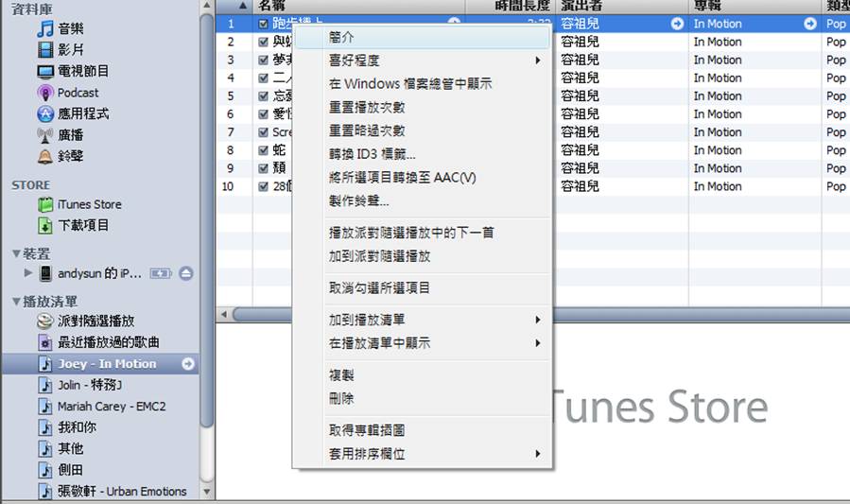Viewport: 850px width, 504px height.
Task: Click the artist store arrow in row 1
Action: (677, 24)
